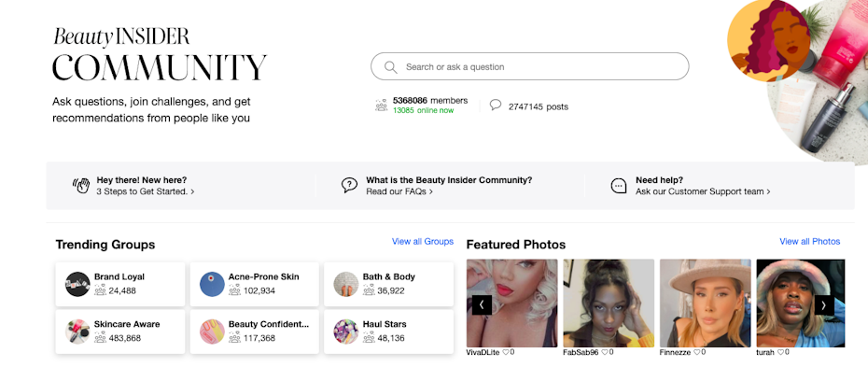Open the Brand Loyal group avatar

[x=77, y=284]
